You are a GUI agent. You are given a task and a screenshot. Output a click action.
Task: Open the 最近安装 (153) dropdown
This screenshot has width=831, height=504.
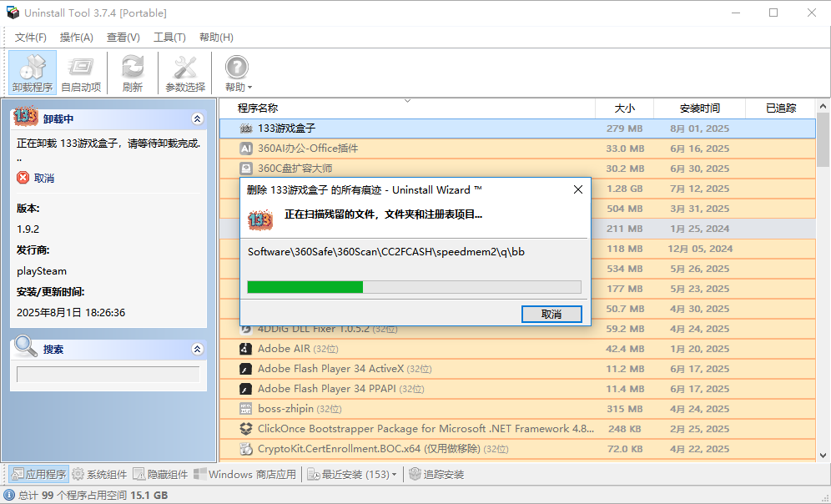tap(359, 474)
